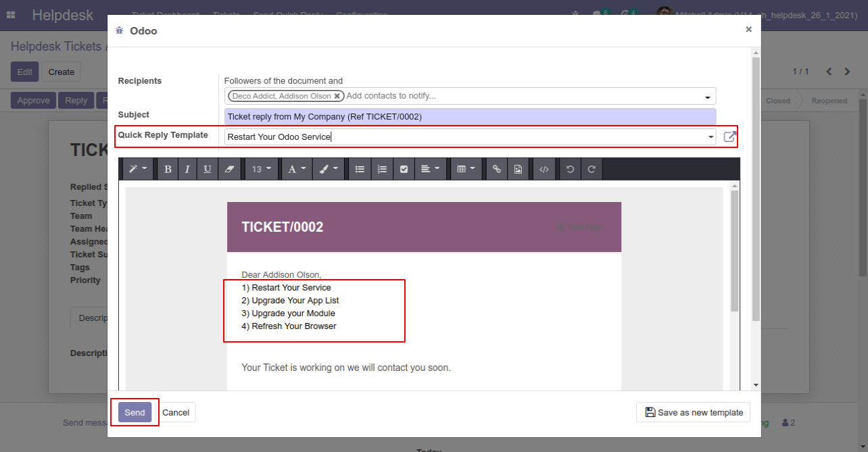
Task: Open the magic wand style menu
Action: click(x=138, y=170)
